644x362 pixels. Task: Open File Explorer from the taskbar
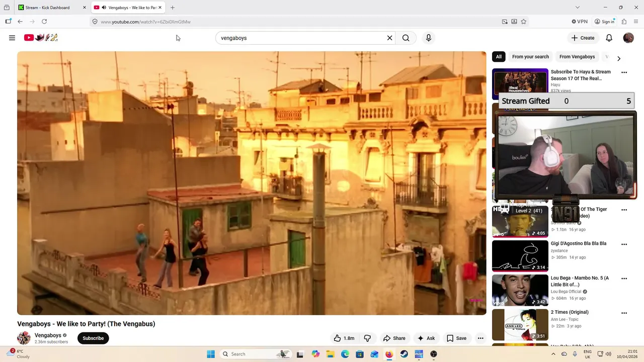point(330,354)
